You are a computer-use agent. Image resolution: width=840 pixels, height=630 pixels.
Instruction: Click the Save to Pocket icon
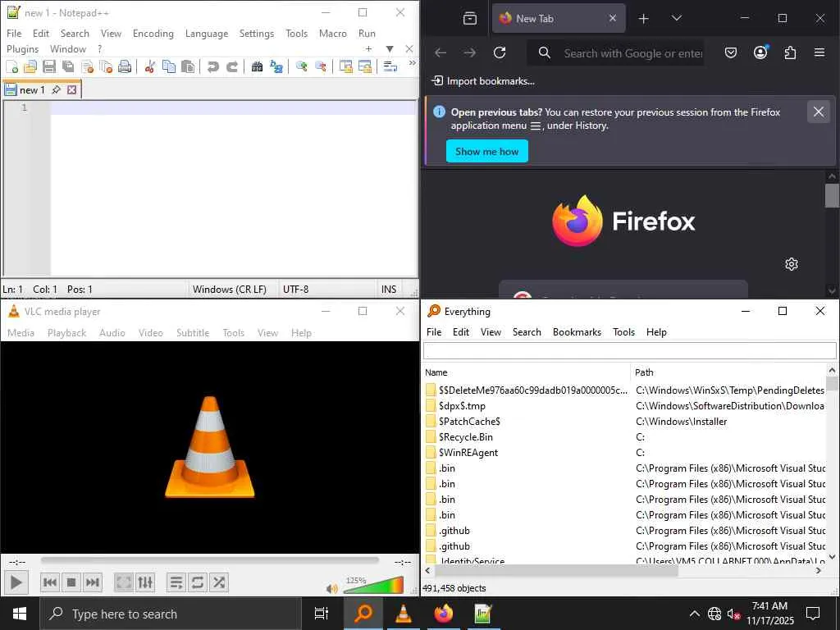[731, 52]
